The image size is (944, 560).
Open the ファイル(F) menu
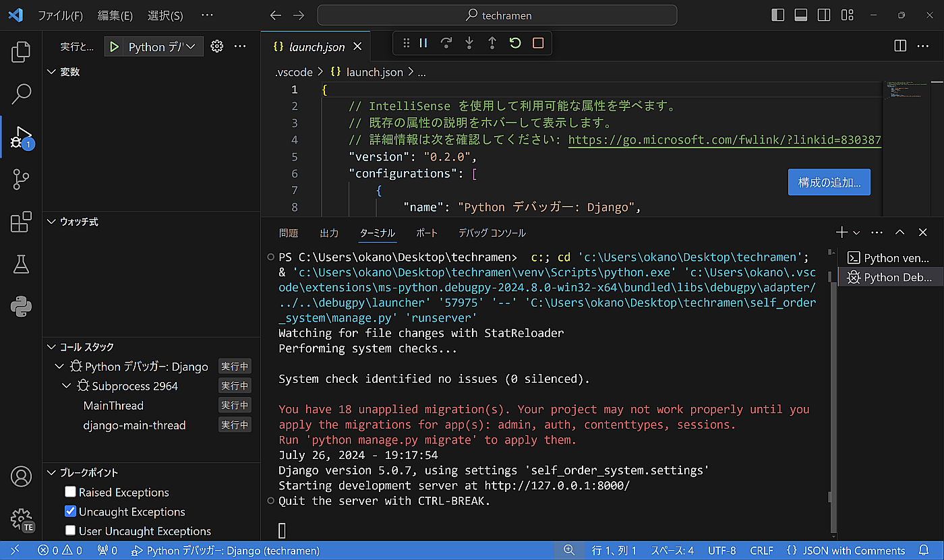(60, 15)
